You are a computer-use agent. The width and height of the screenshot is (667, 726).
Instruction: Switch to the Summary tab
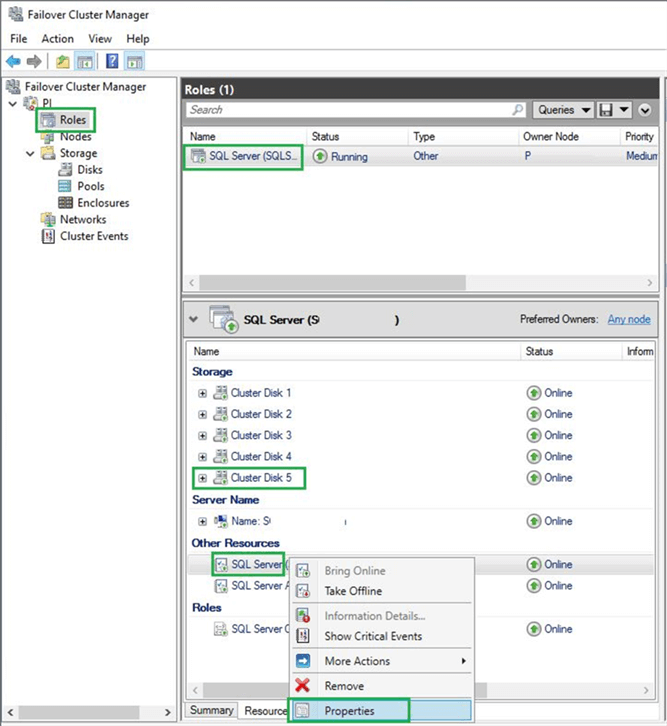[x=212, y=710]
